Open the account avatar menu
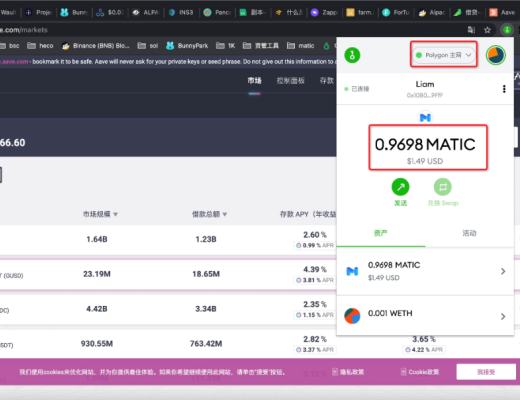 tap(496, 55)
